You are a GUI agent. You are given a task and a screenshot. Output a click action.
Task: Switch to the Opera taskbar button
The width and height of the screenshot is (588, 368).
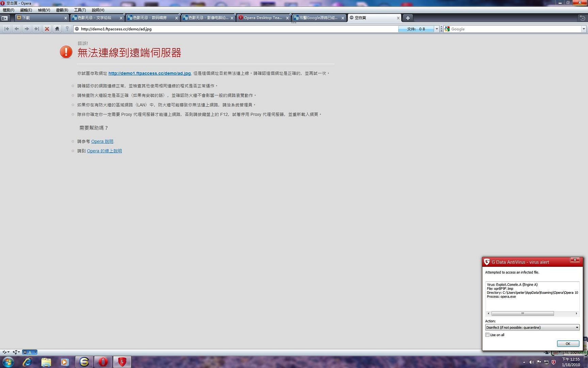pyautogui.click(x=103, y=362)
